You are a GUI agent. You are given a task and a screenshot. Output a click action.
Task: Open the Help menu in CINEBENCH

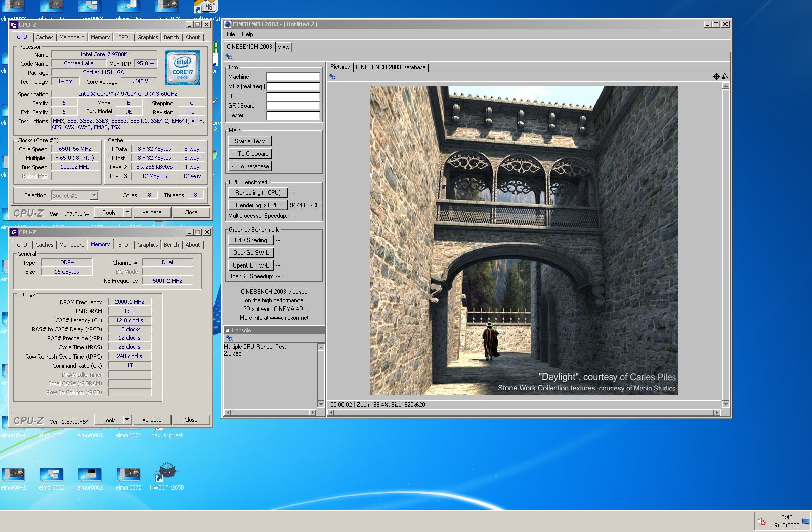(247, 34)
